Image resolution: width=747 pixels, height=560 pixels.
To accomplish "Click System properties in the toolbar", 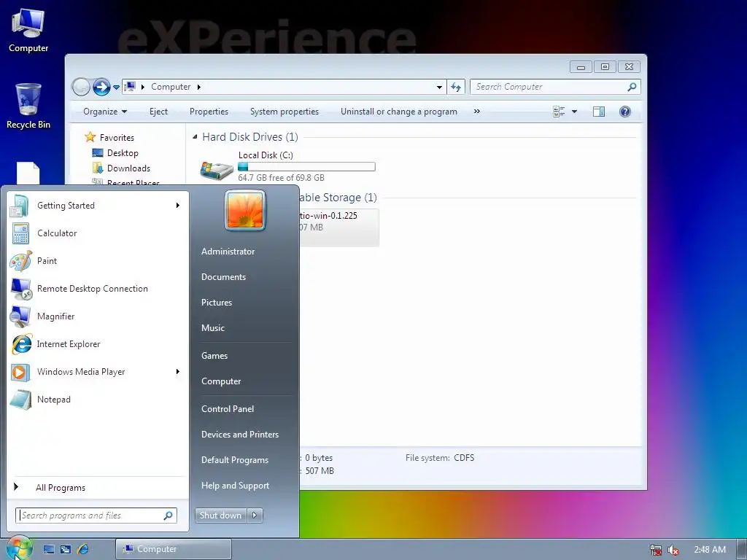I will 285,112.
